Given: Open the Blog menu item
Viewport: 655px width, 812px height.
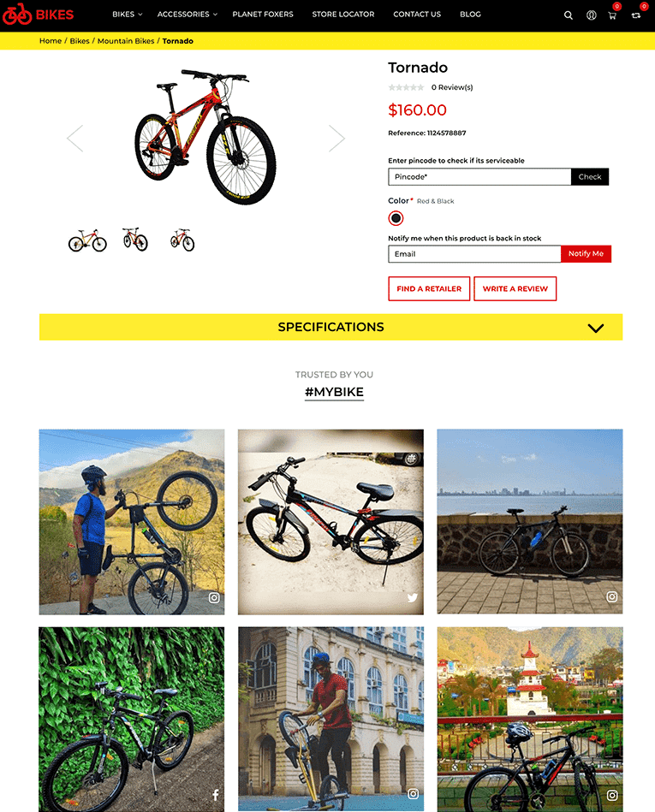Looking at the screenshot, I should coord(471,15).
